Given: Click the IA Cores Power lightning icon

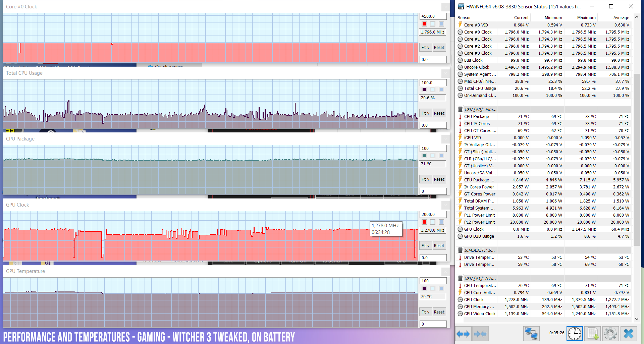Looking at the screenshot, I should 460,187.
